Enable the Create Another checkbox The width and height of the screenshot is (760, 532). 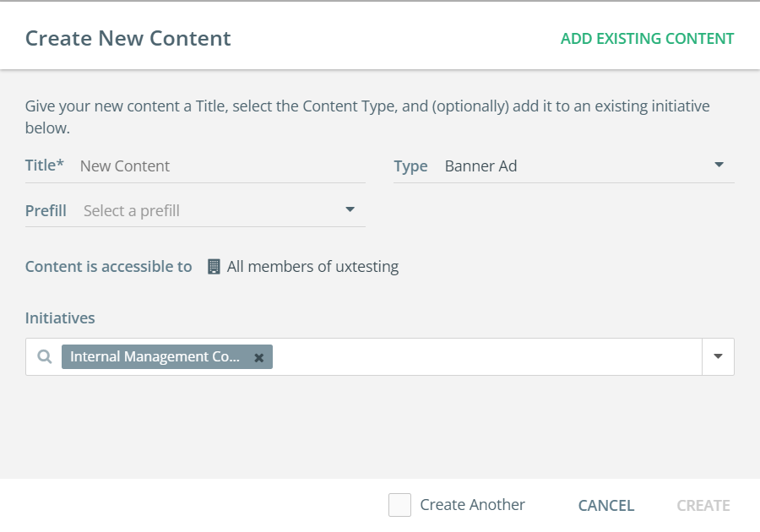(399, 505)
